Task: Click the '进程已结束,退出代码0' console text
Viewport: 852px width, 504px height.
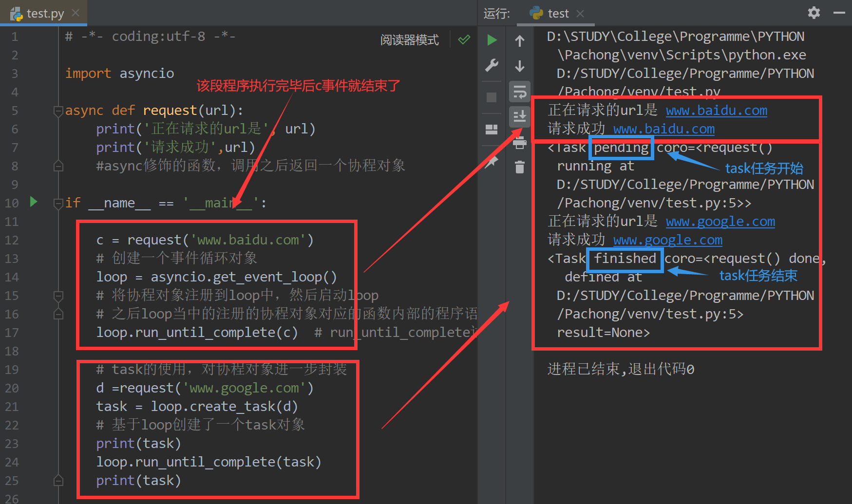Action: pos(621,369)
